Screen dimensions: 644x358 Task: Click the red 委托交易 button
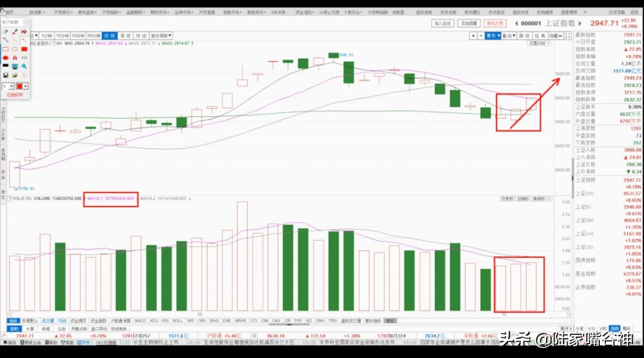pos(496,23)
